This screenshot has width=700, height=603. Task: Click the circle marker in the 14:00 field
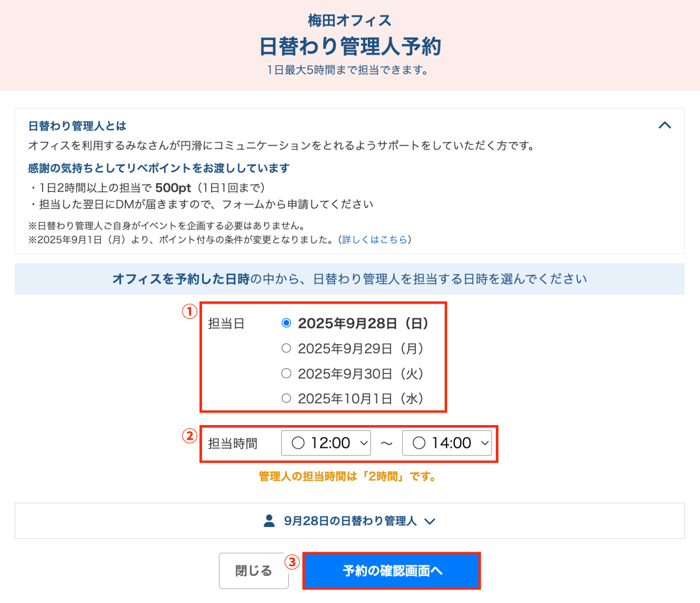[x=419, y=443]
